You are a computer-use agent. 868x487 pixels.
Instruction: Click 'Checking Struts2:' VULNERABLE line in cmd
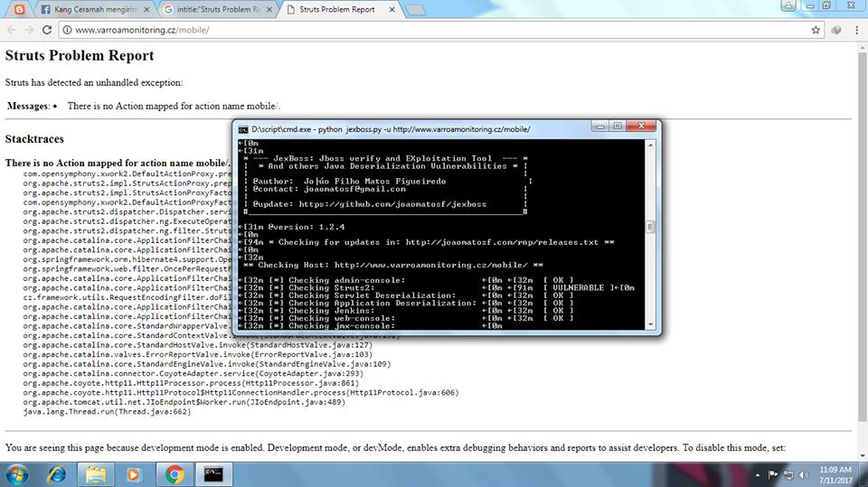(x=436, y=287)
